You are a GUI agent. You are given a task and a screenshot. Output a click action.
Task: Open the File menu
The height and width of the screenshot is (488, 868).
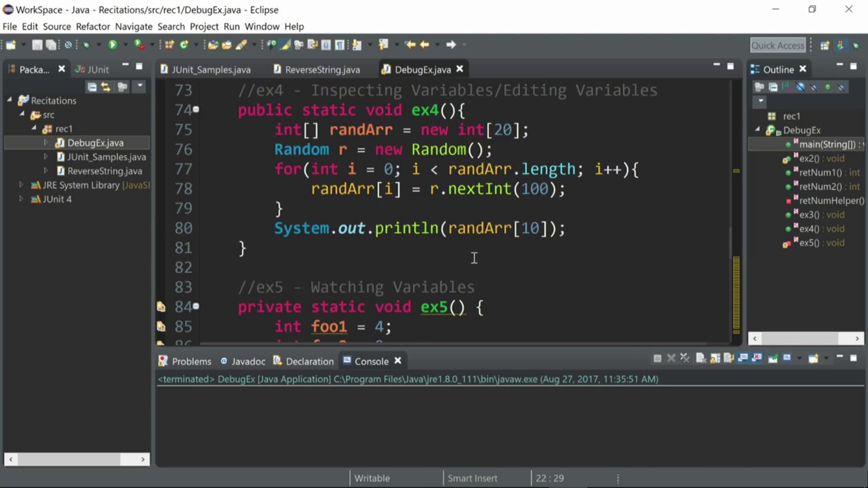[9, 26]
